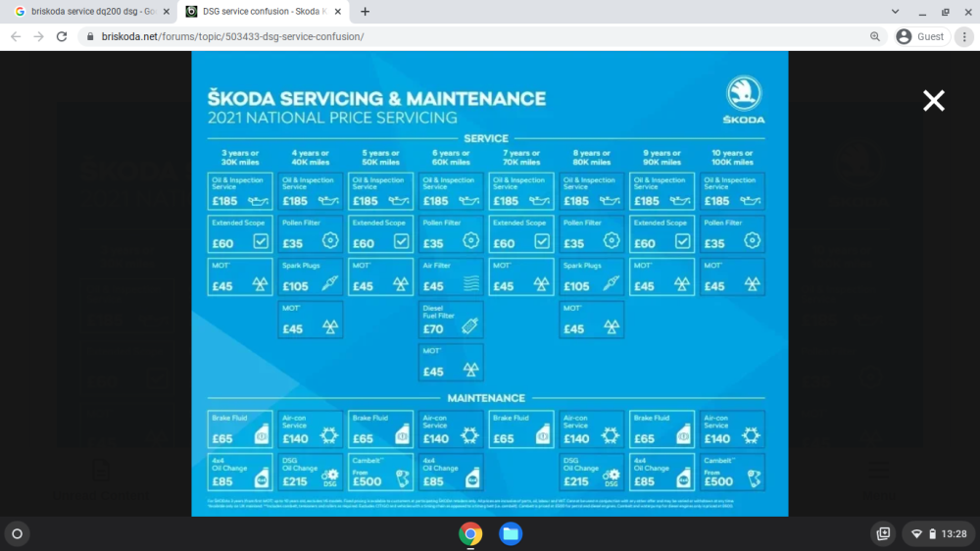Click the 8 years DSG Oil Change £215 box
Screen dimensions: 980x551
pyautogui.click(x=591, y=473)
